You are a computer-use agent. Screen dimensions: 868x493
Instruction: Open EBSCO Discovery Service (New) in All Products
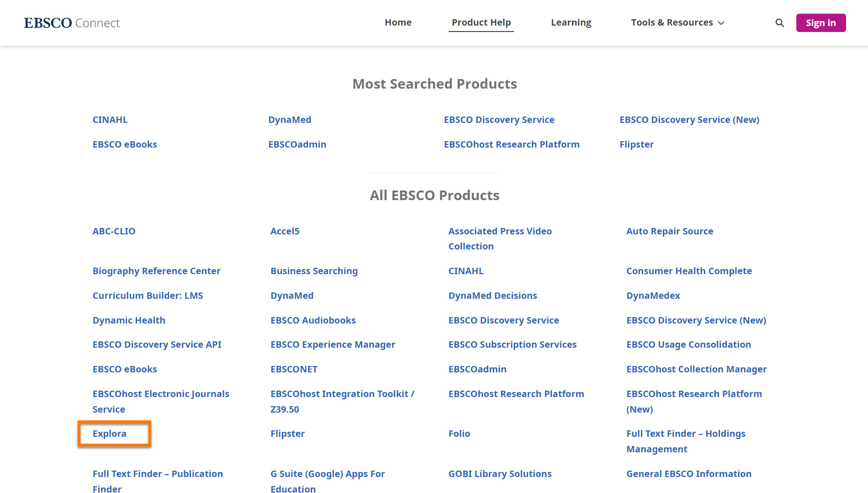[x=696, y=320]
